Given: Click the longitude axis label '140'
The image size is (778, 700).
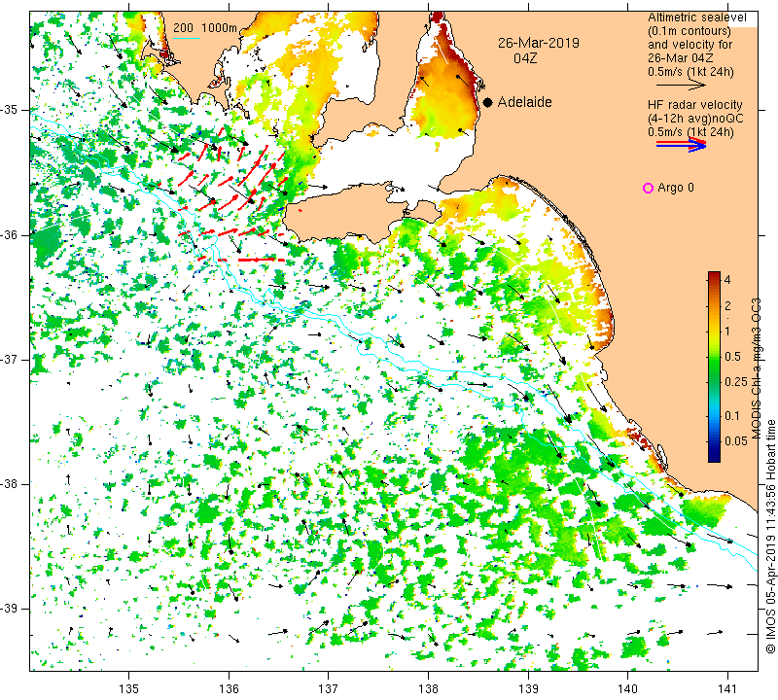Looking at the screenshot, I should tap(628, 689).
